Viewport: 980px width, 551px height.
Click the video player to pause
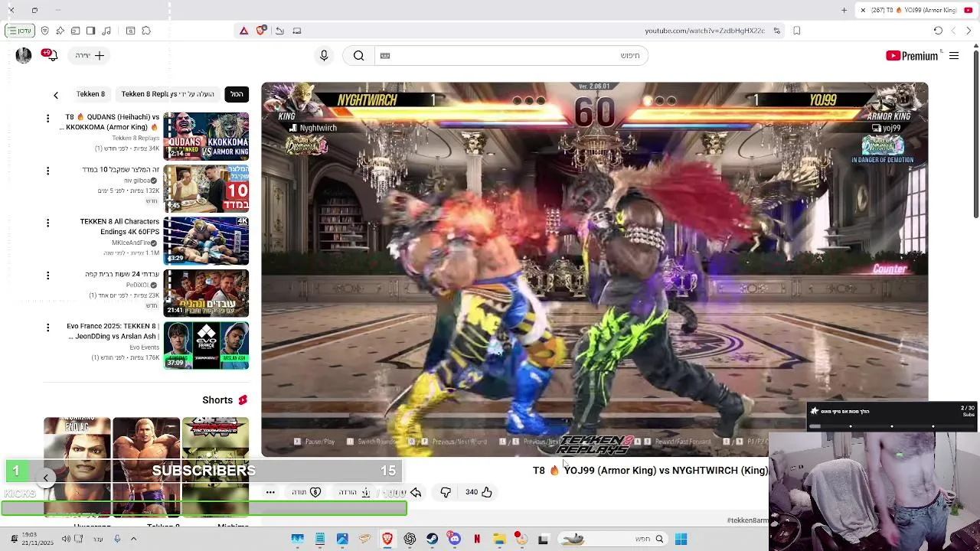pyautogui.click(x=594, y=269)
